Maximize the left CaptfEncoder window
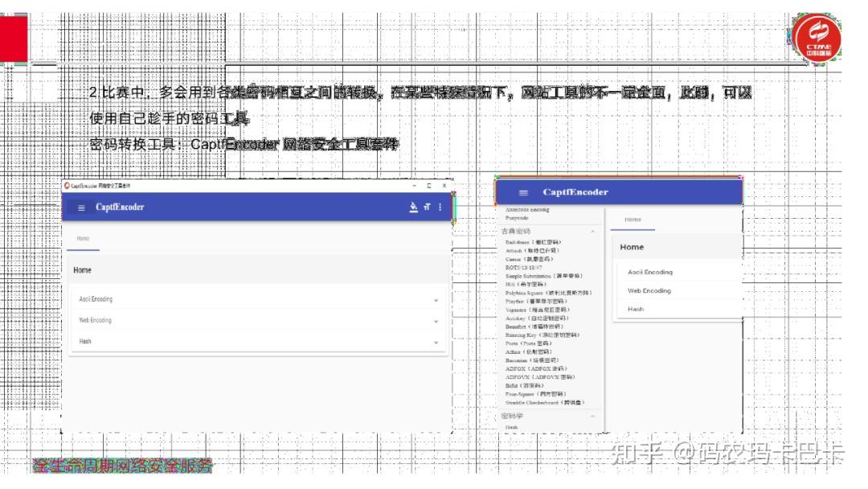The image size is (868, 489). pyautogui.click(x=429, y=186)
